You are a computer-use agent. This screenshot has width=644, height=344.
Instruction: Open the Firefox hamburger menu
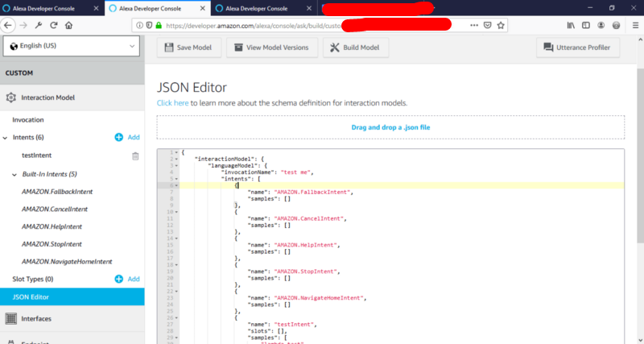[x=635, y=26]
